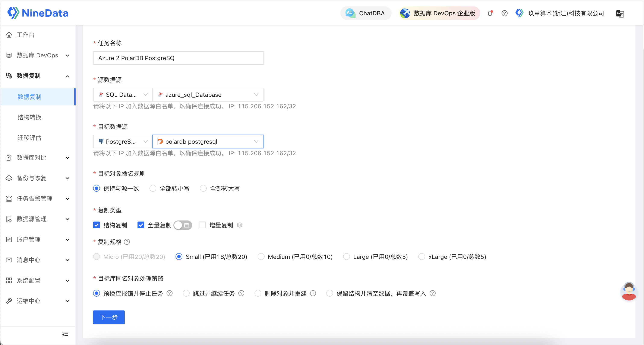
Task: Toggle the 全量复制 schedule switch
Action: click(x=183, y=225)
